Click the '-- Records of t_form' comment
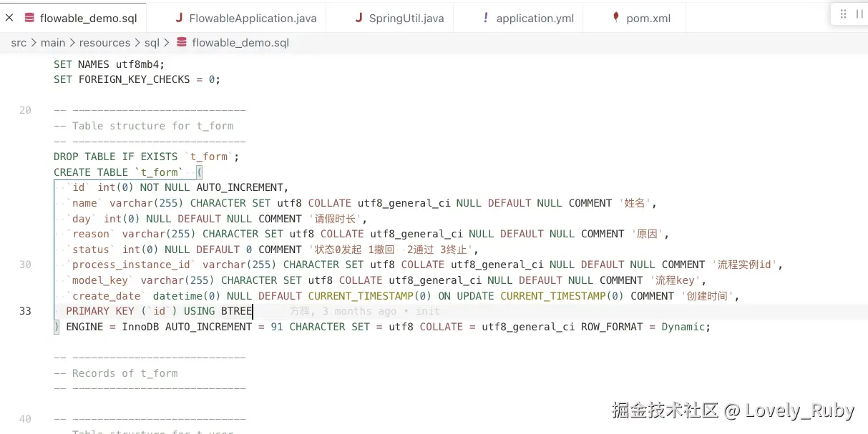Screen dimensions: 868x434 pyautogui.click(x=116, y=373)
